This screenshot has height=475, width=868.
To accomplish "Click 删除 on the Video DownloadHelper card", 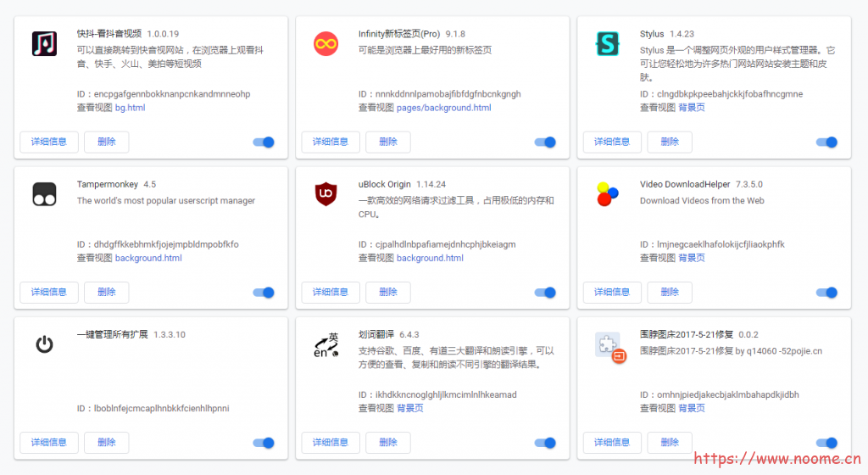I will click(x=670, y=292).
